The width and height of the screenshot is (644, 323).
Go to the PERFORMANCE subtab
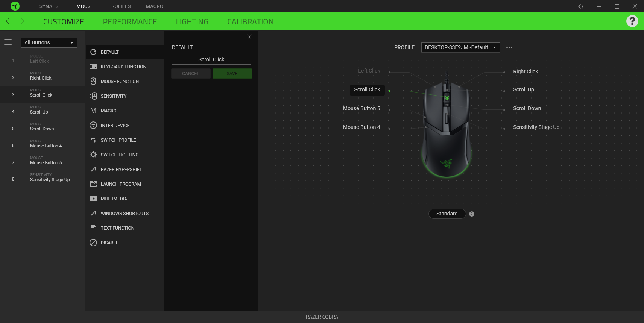tap(130, 22)
